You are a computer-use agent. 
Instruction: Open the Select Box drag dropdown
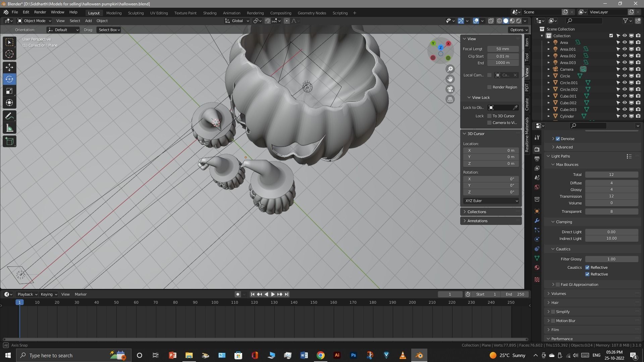(109, 30)
